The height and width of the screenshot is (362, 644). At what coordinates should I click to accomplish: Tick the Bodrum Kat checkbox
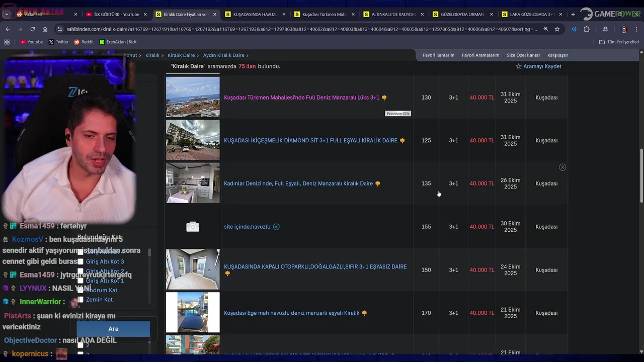80,291
